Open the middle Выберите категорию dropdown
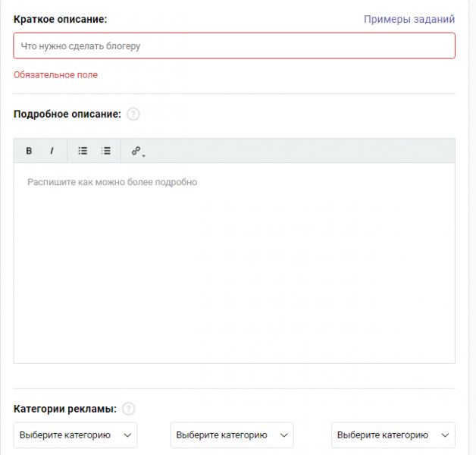Viewport: 476px width, 455px height. pyautogui.click(x=232, y=435)
